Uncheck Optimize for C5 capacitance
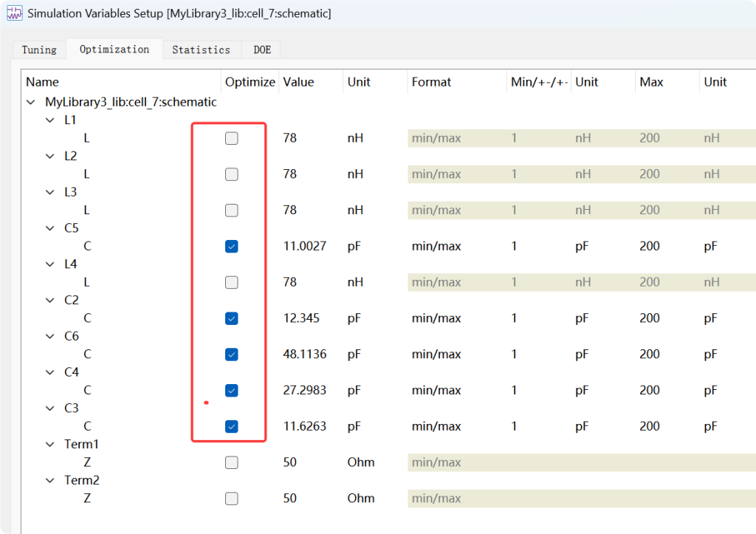The image size is (756, 534). click(231, 247)
